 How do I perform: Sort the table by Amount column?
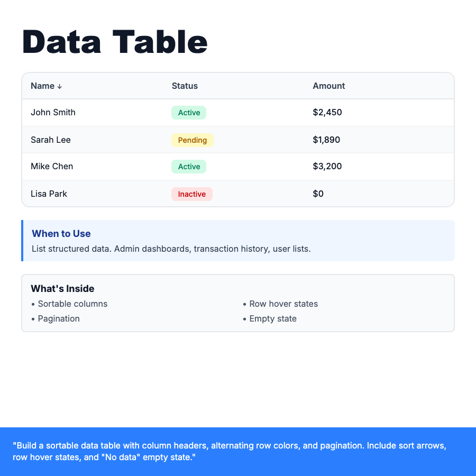pos(328,86)
